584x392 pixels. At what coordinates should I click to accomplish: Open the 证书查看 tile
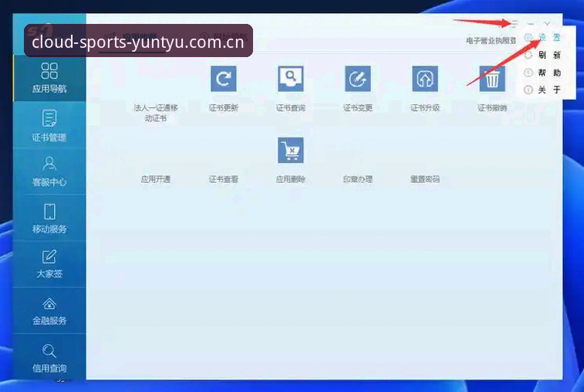223,179
